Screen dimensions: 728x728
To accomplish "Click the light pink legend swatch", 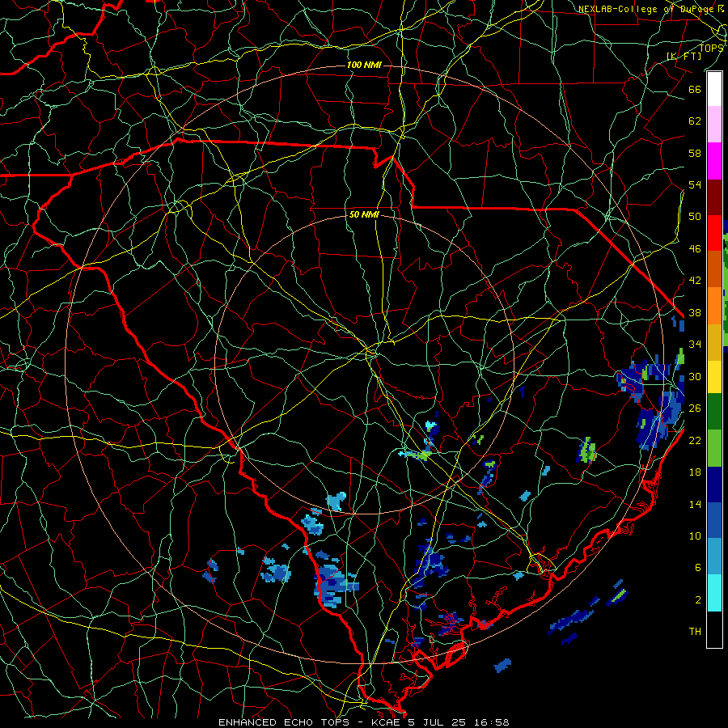I will [x=714, y=125].
